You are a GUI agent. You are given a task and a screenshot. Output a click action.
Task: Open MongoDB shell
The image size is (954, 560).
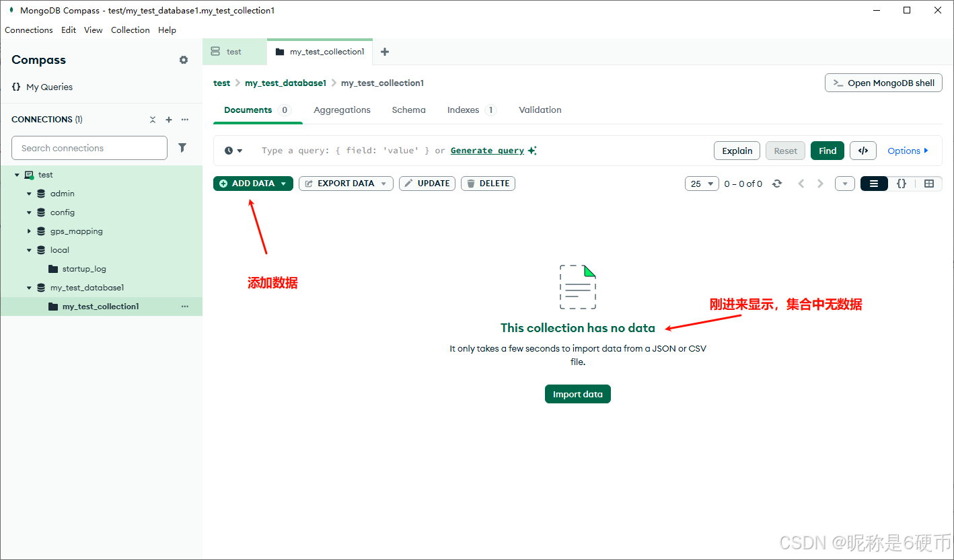[x=883, y=83]
